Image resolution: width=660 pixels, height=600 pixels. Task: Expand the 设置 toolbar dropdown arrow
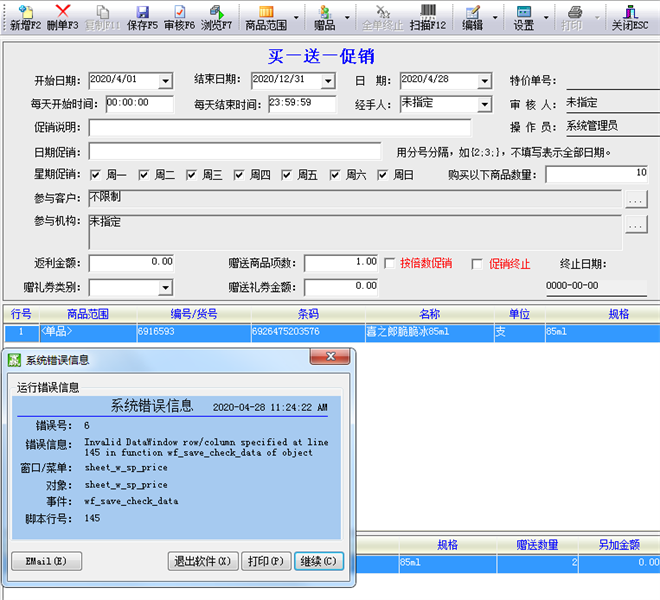tap(546, 18)
